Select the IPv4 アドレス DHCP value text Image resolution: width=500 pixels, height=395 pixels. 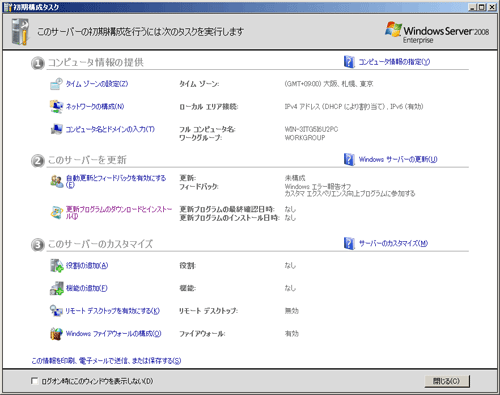pyautogui.click(x=354, y=107)
